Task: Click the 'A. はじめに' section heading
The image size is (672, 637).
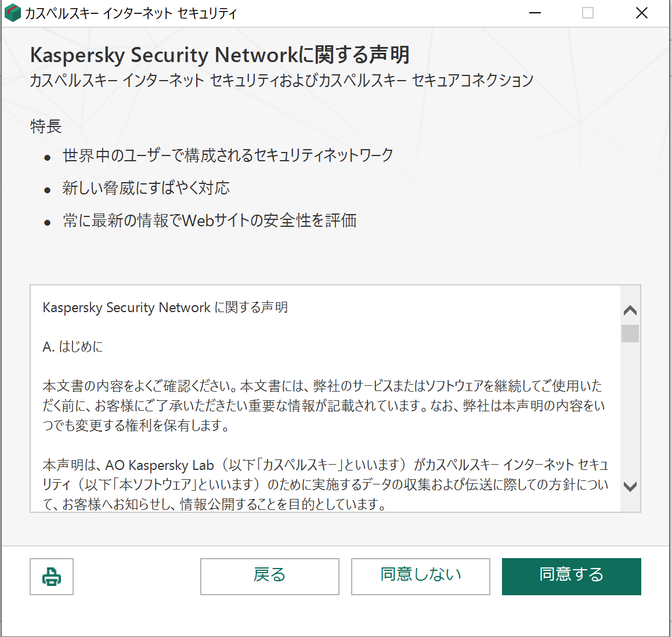Action: point(73,346)
